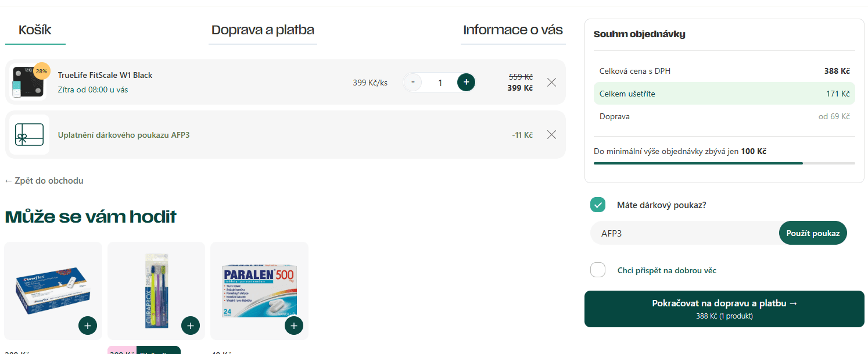
Task: Remove applied gift voucher AFP3
Action: coord(551,134)
